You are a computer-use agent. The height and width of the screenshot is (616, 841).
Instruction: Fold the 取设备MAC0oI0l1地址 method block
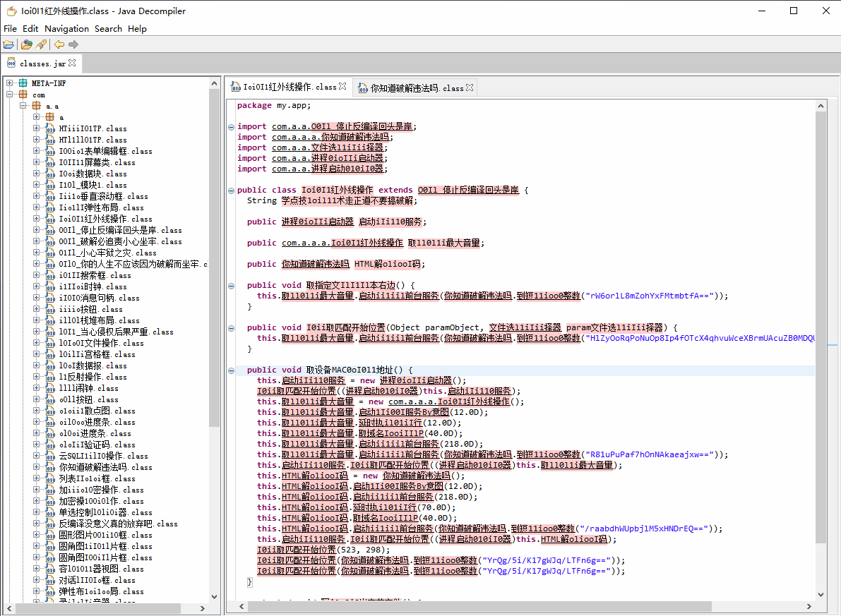click(231, 370)
